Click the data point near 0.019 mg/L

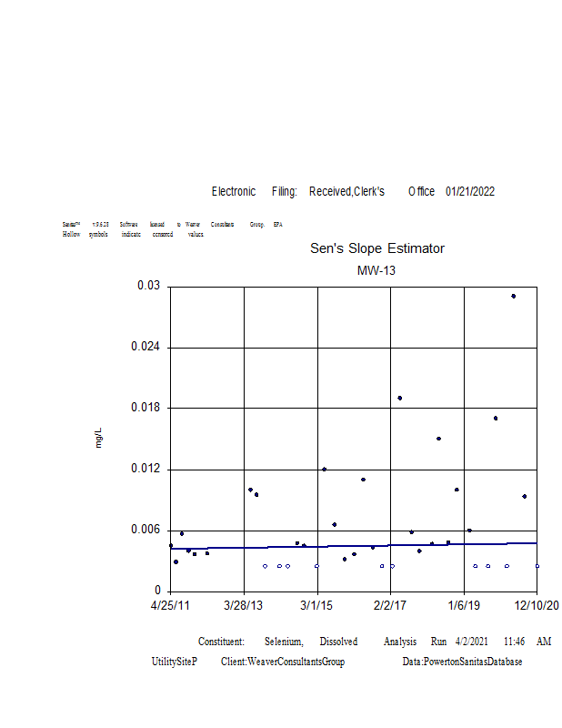[x=399, y=398]
